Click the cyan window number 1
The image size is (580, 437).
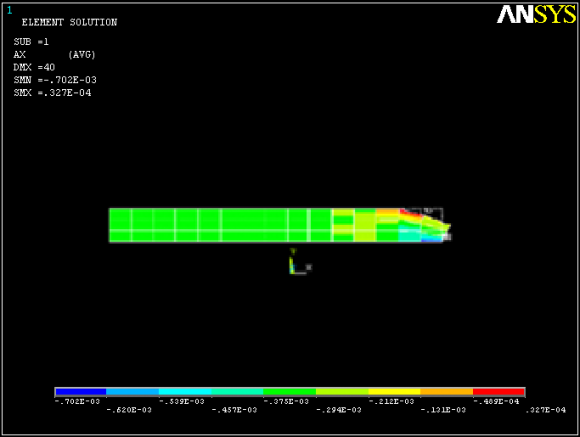[x=9, y=10]
